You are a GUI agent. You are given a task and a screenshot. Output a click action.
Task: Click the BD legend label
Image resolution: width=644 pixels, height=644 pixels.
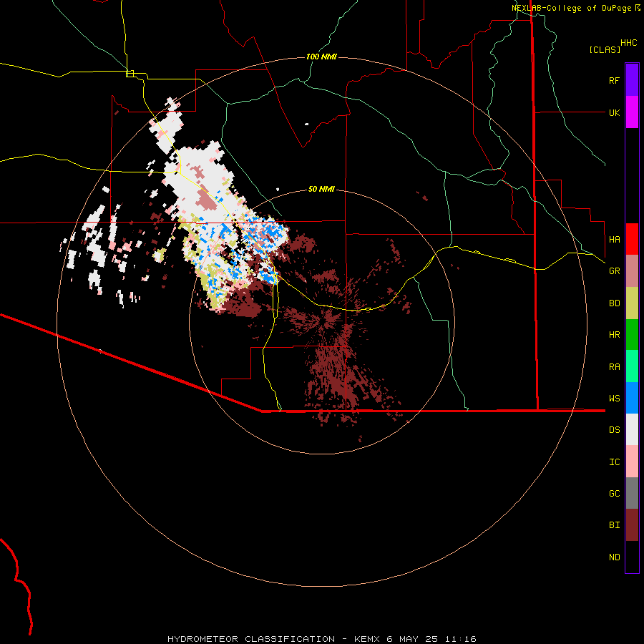(614, 303)
